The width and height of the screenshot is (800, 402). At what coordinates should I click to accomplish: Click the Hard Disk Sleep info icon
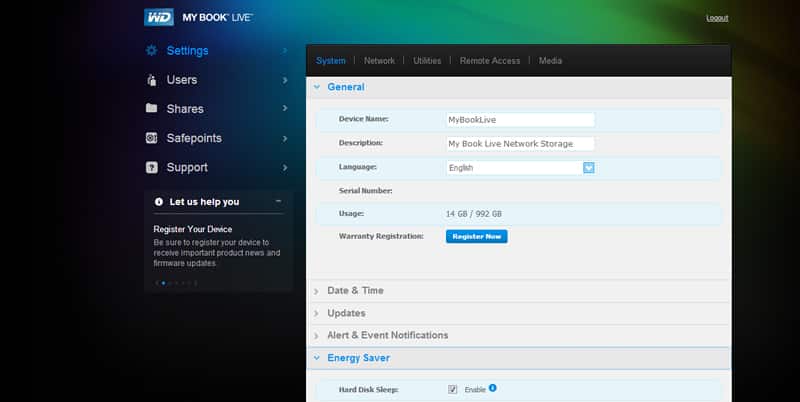pos(493,388)
